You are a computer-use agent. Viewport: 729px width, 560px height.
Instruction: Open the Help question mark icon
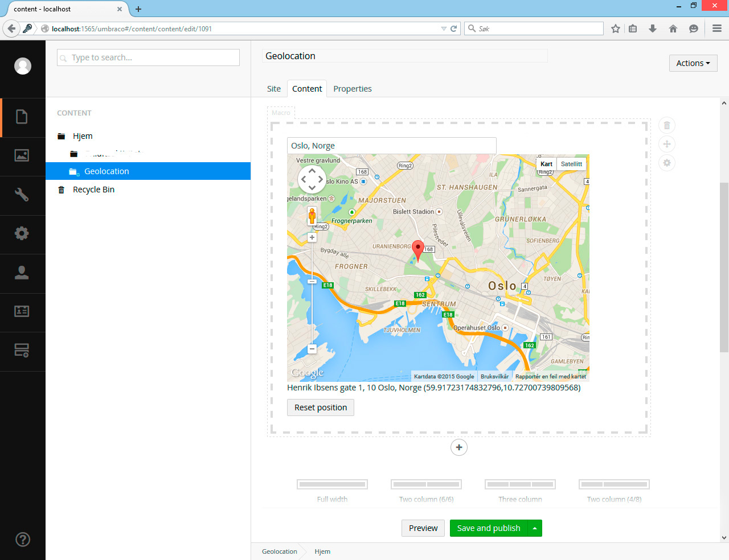(x=23, y=540)
